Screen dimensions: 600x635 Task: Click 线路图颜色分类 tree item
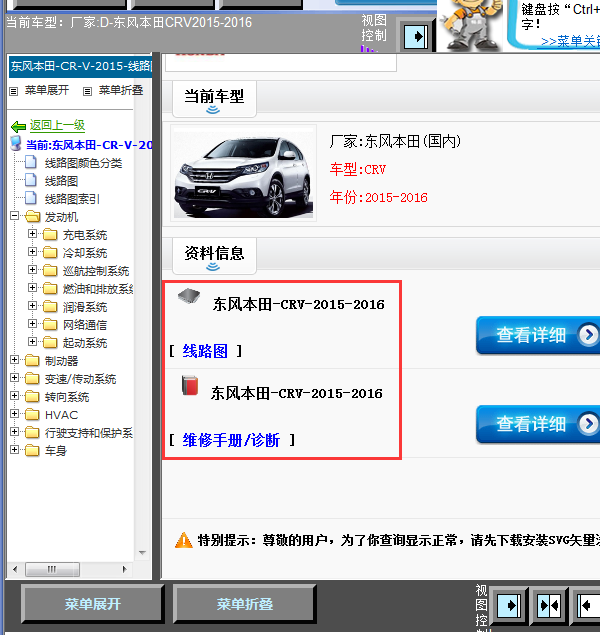83,163
